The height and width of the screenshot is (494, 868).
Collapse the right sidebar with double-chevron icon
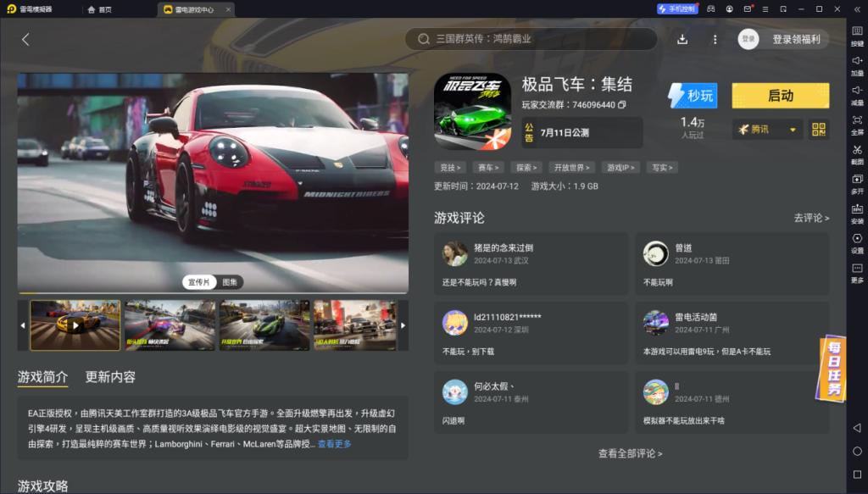click(857, 9)
